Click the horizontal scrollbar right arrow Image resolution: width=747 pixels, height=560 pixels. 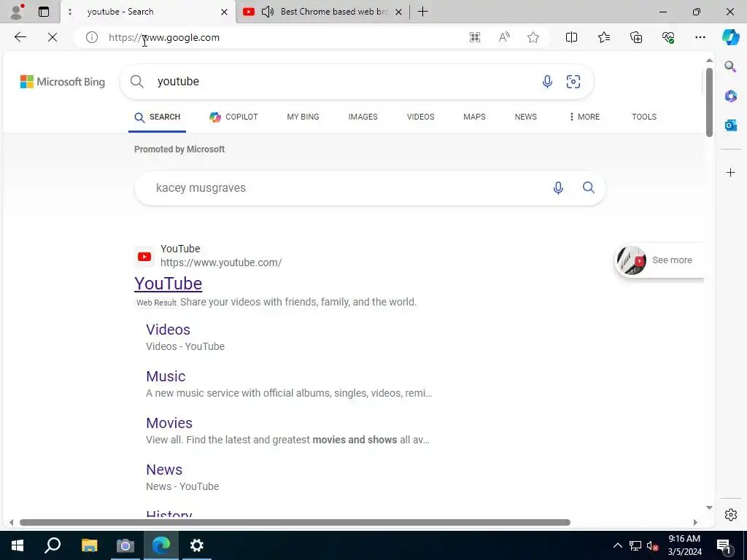click(695, 522)
